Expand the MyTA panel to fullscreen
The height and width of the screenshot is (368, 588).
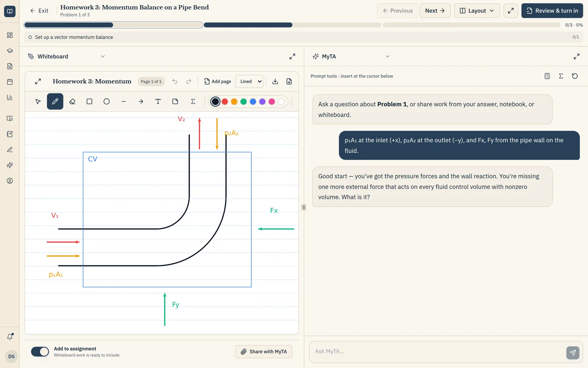(577, 56)
